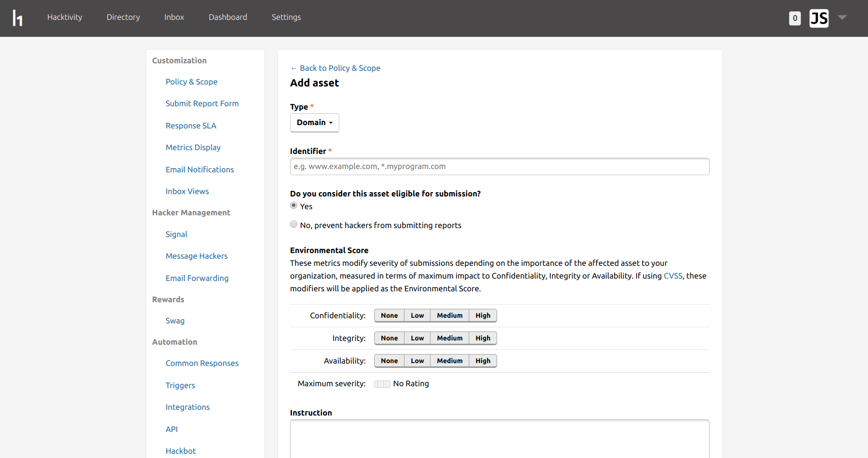
Task: Click the HackerOne logo icon
Action: point(17,18)
